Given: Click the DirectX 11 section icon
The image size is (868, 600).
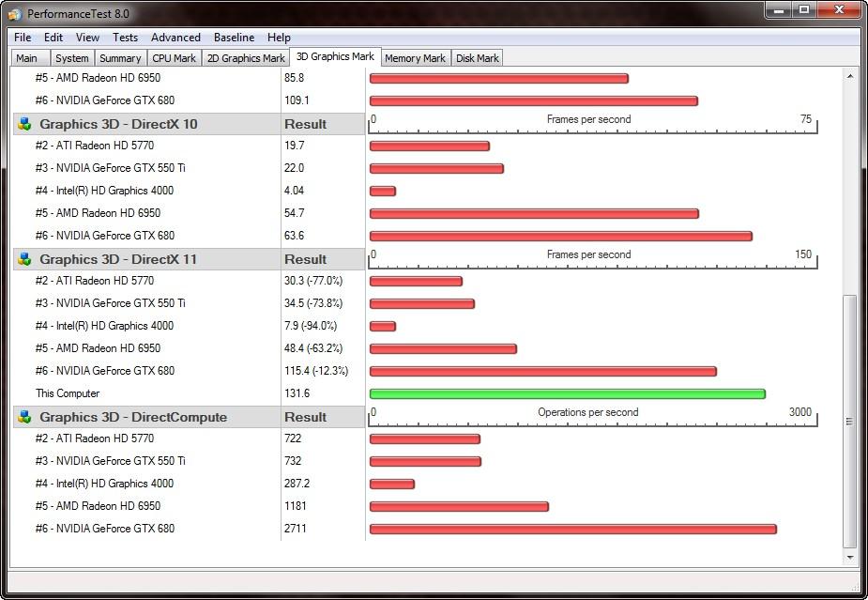Looking at the screenshot, I should (24, 259).
